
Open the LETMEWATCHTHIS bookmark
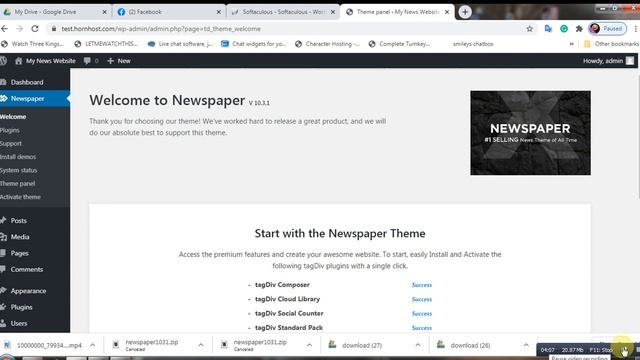pyautogui.click(x=106, y=44)
